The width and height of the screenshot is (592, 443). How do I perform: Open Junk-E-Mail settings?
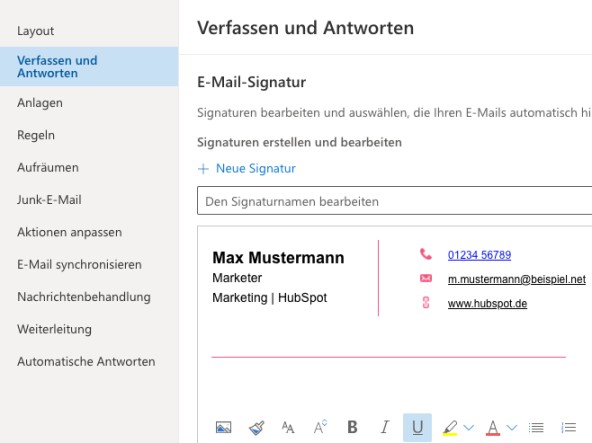click(49, 199)
